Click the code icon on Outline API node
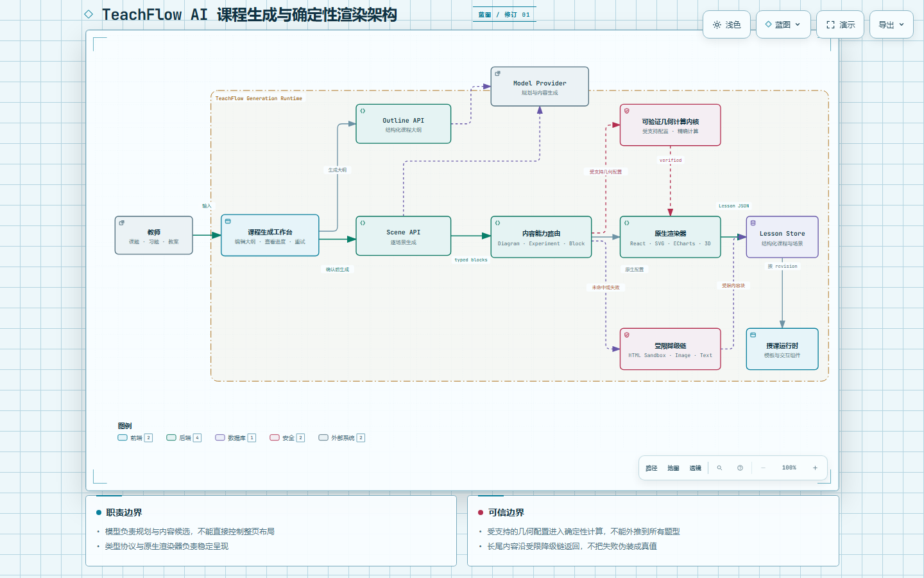Screen dimensions: 924x578 point(363,111)
